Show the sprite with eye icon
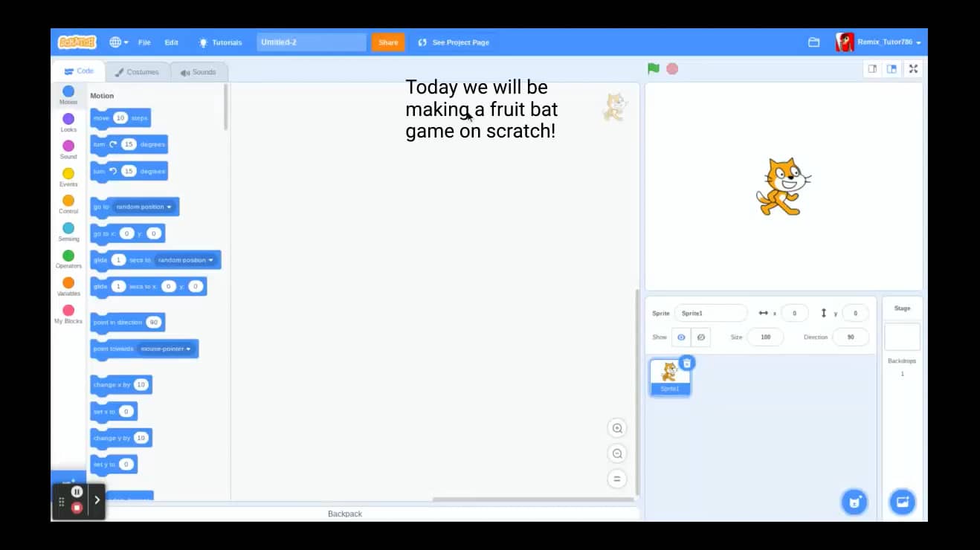The height and width of the screenshot is (550, 980). coord(680,337)
